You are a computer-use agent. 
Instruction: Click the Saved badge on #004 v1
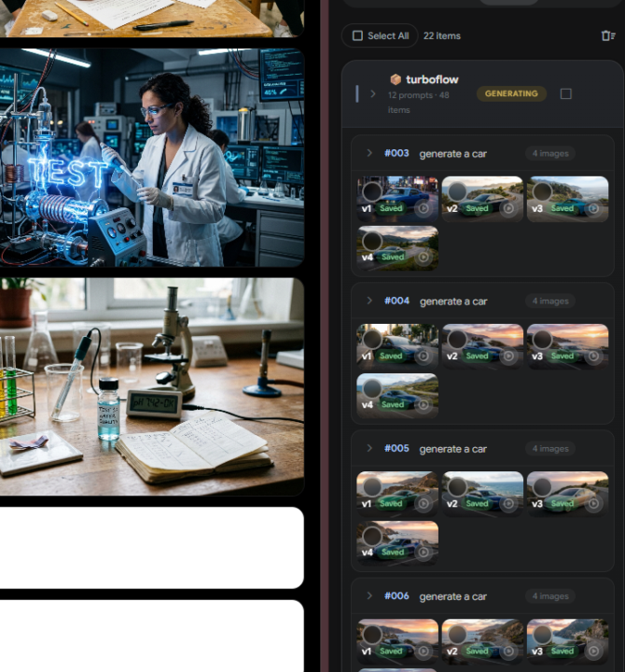(391, 356)
